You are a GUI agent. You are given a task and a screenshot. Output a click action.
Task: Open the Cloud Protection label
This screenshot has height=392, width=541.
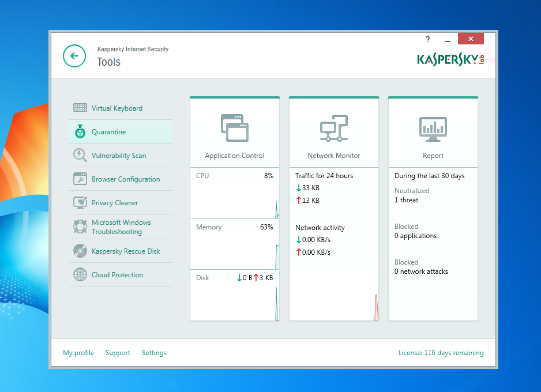point(117,275)
